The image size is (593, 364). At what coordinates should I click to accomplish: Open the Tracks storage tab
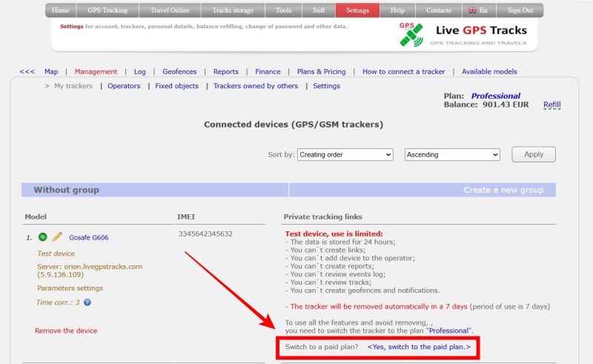coord(232,10)
